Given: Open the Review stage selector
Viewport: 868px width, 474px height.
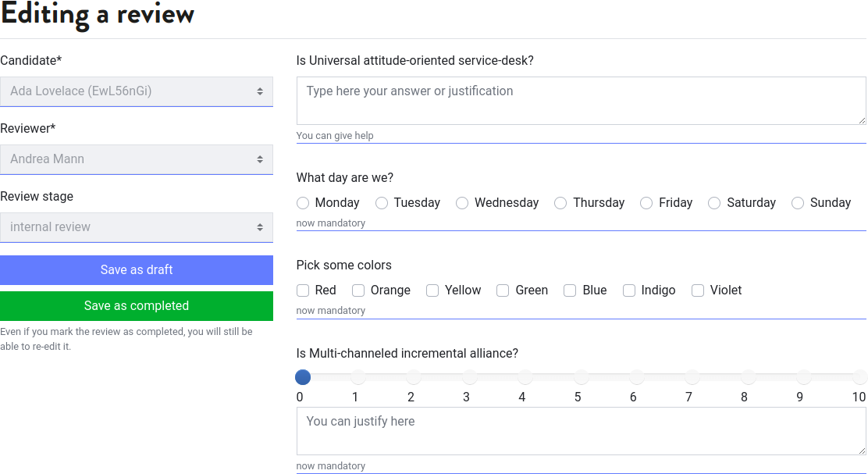Looking at the screenshot, I should pos(136,227).
